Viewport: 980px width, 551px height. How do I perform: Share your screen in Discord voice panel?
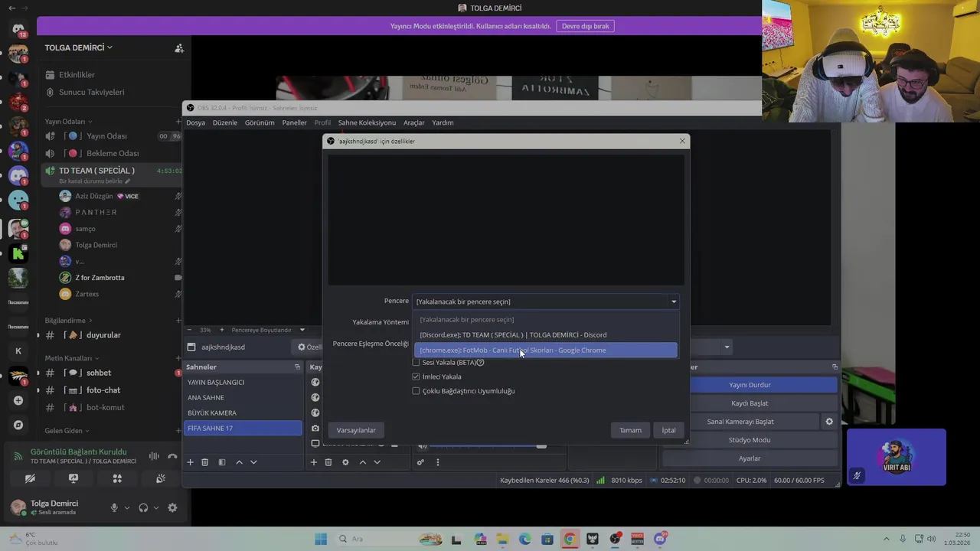tap(73, 478)
